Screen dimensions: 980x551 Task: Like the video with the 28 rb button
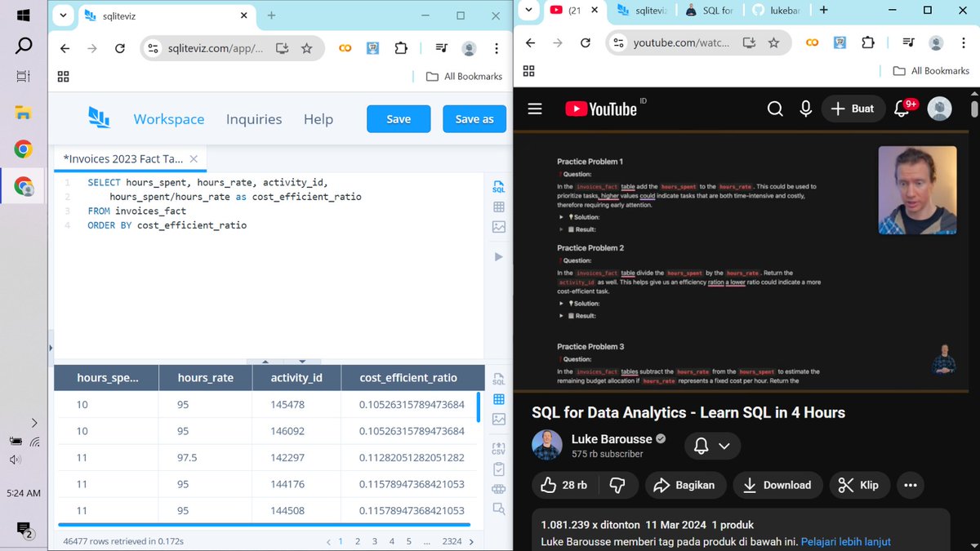pos(564,485)
